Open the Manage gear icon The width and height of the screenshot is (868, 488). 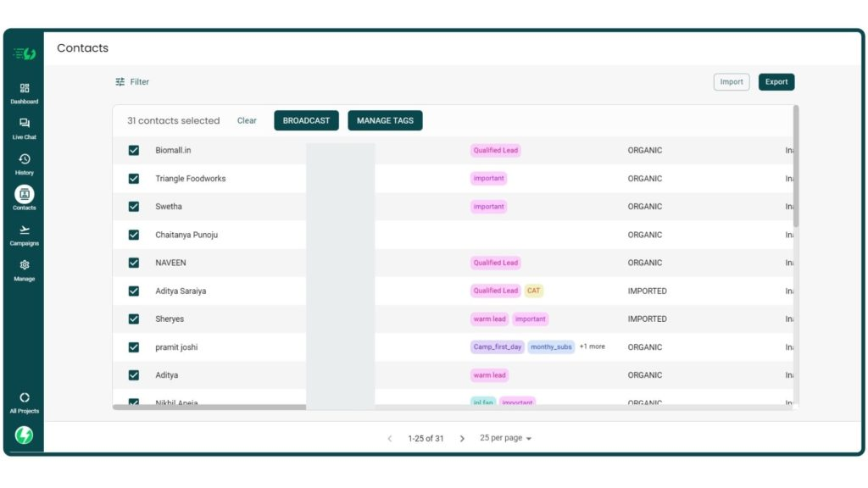click(24, 266)
